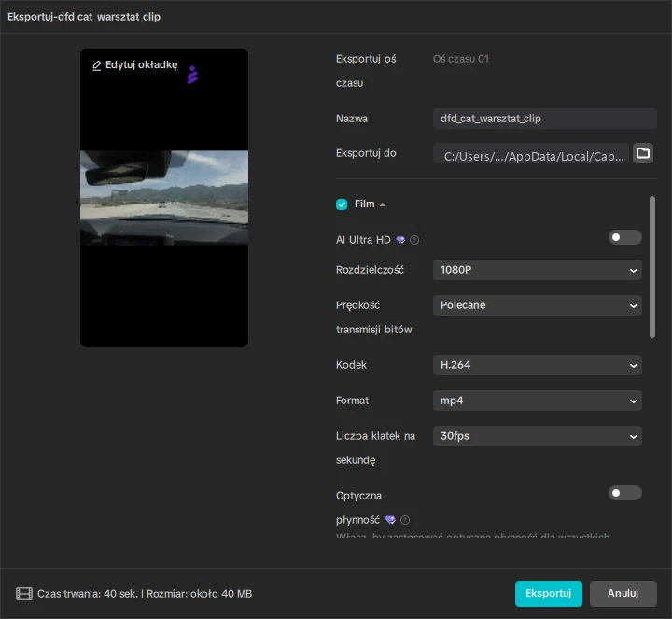The image size is (672, 619).
Task: Click the Eksportuj button
Action: pyautogui.click(x=548, y=593)
